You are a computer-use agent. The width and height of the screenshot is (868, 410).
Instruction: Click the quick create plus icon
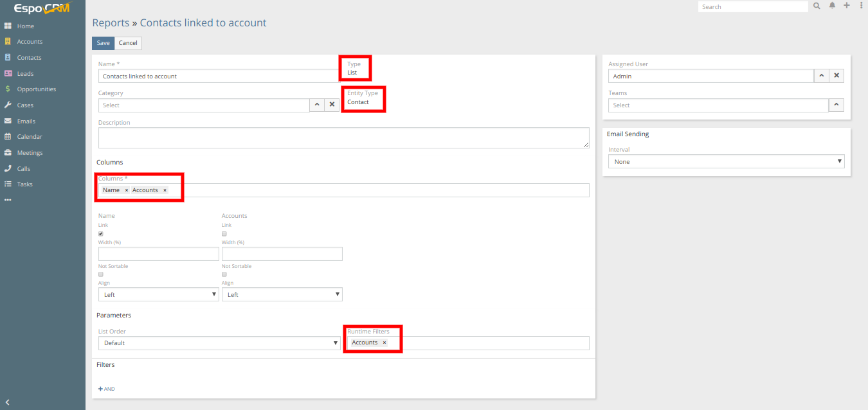click(x=847, y=6)
